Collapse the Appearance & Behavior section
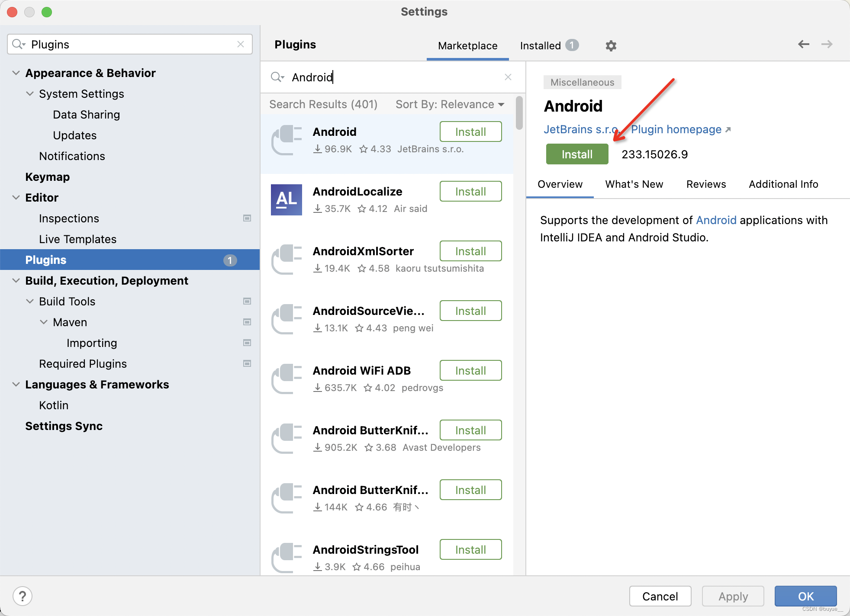The height and width of the screenshot is (616, 850). (16, 73)
